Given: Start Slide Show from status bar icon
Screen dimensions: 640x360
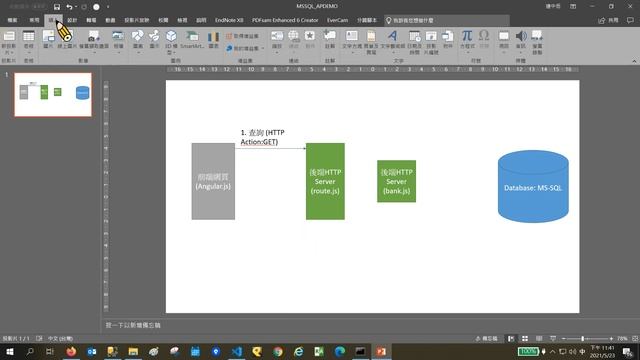Looking at the screenshot, I should 553,339.
